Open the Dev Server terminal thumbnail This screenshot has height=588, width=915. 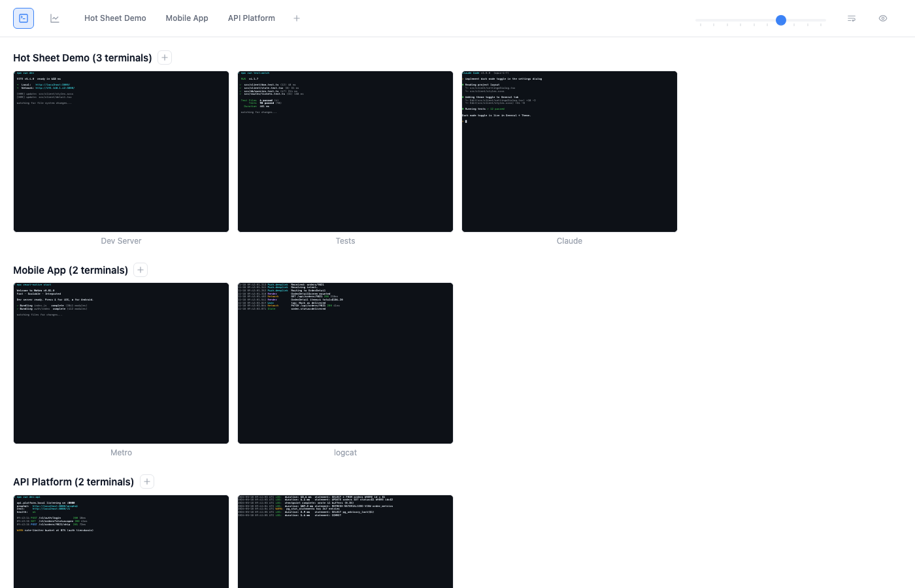(x=122, y=152)
